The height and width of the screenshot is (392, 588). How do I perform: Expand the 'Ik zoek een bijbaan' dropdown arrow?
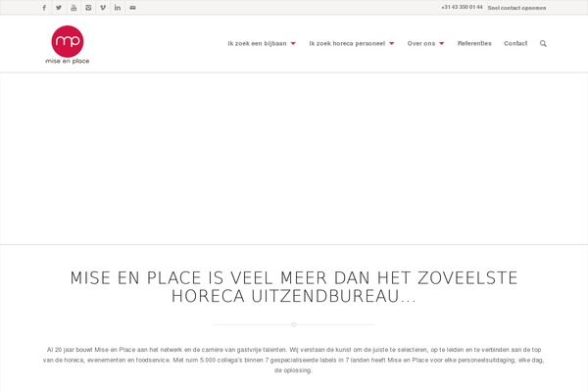click(x=293, y=43)
